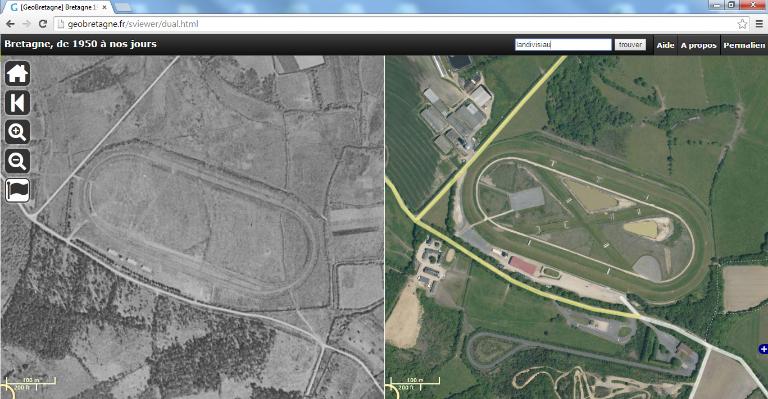This screenshot has width=768, height=399.
Task: Click 'Bretagne, de 1950 à nos jours' title
Action: click(80, 44)
